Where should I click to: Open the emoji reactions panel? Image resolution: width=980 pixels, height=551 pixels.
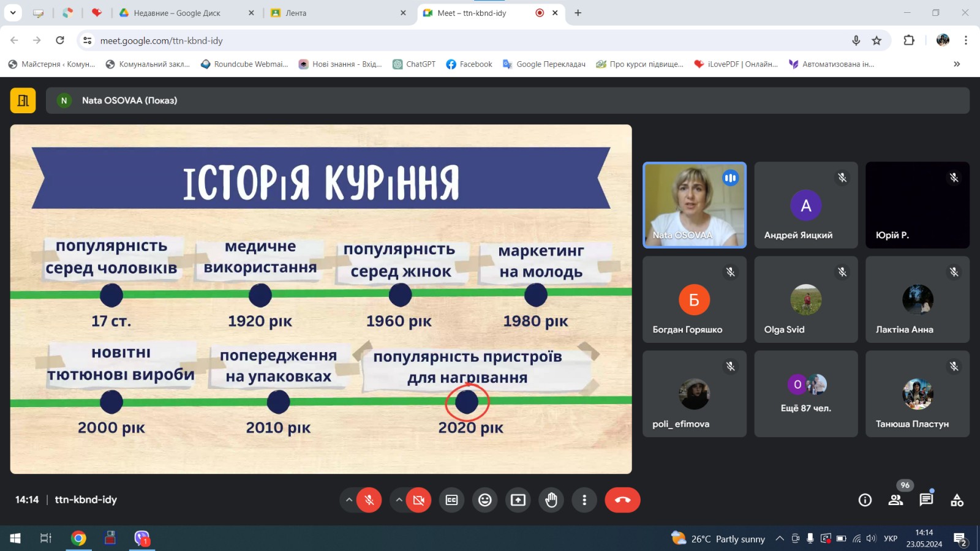484,500
